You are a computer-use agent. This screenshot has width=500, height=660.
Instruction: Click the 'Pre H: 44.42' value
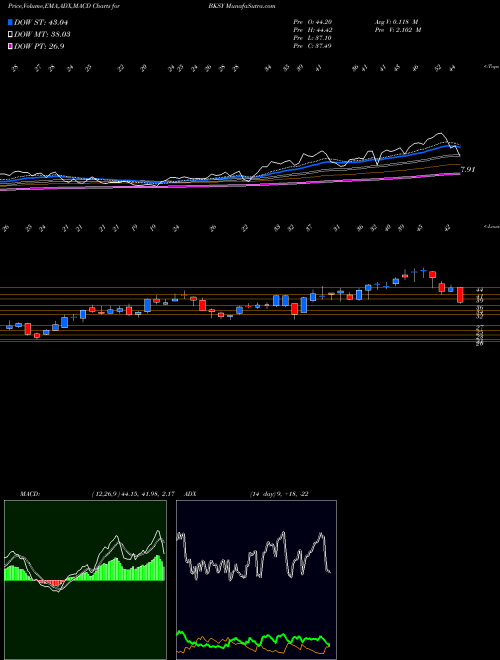[313, 30]
